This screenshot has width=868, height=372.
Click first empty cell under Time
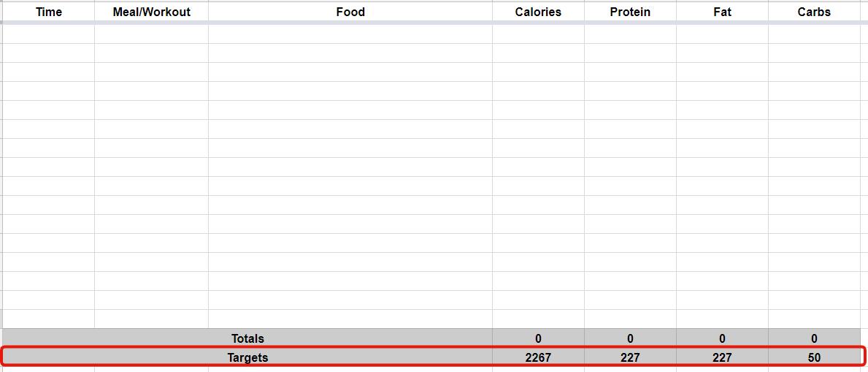(49, 34)
